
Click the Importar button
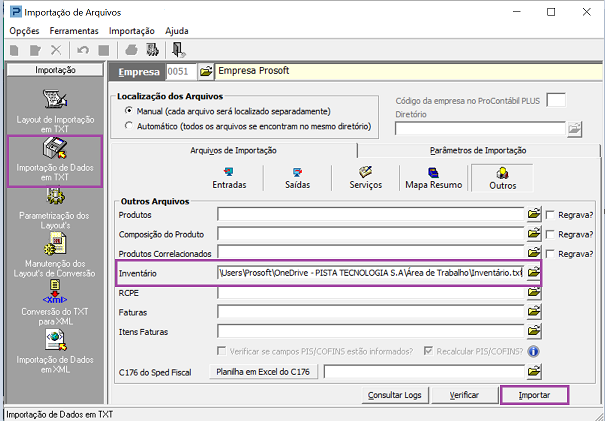point(534,395)
